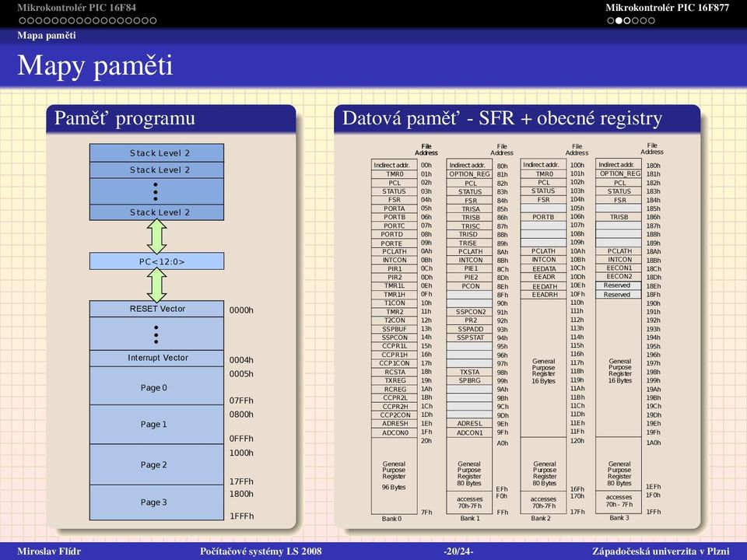747x560 pixels.
Task: Click the PCON register cell
Action: [x=469, y=286]
